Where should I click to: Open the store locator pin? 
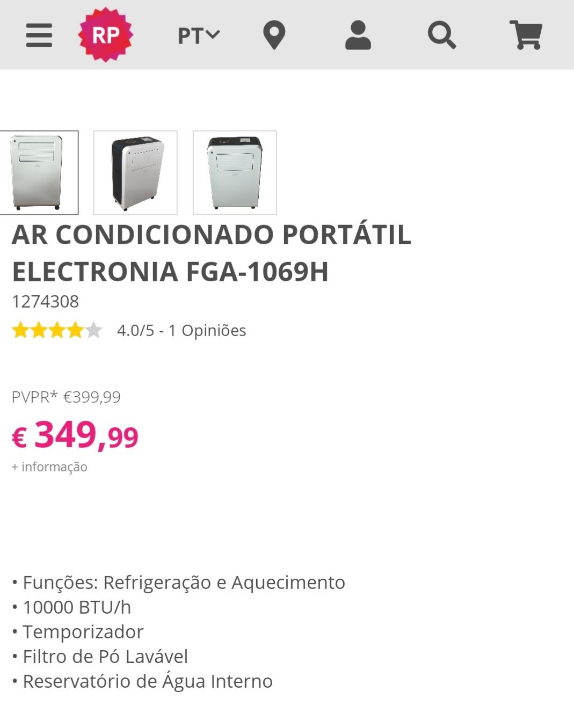point(274,35)
